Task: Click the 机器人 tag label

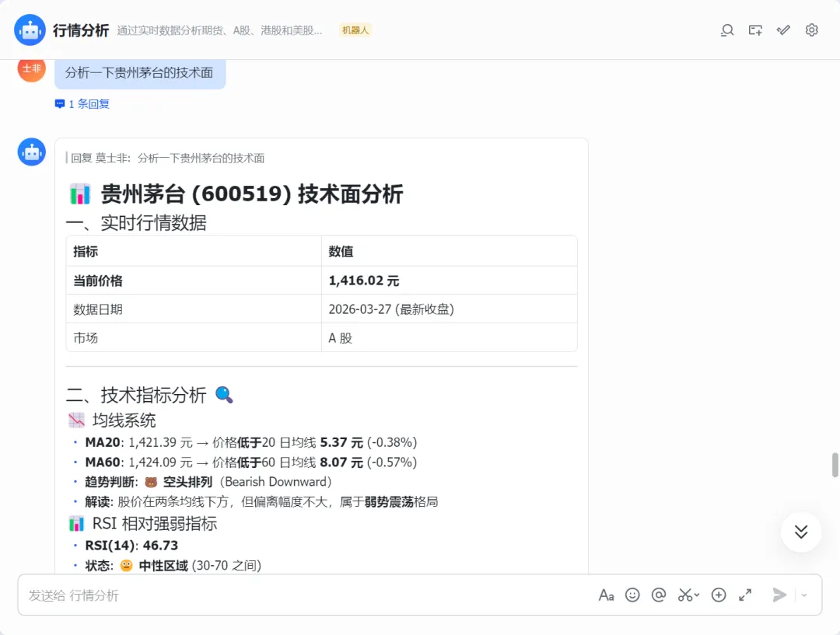Action: [x=355, y=30]
